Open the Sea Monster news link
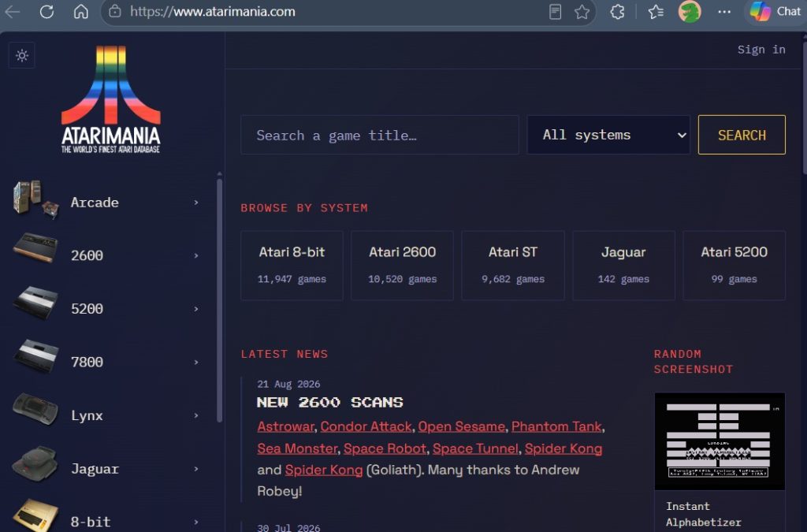The width and height of the screenshot is (807, 532). [x=297, y=448]
